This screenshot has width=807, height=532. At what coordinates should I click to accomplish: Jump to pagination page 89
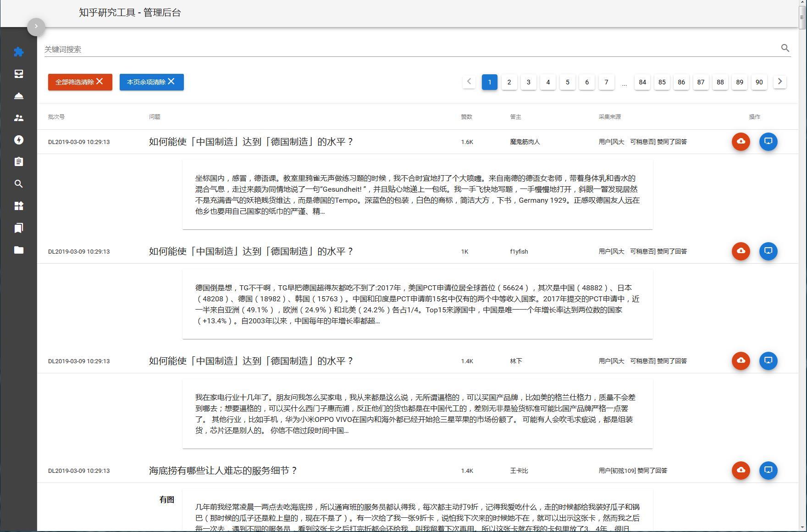pos(740,82)
